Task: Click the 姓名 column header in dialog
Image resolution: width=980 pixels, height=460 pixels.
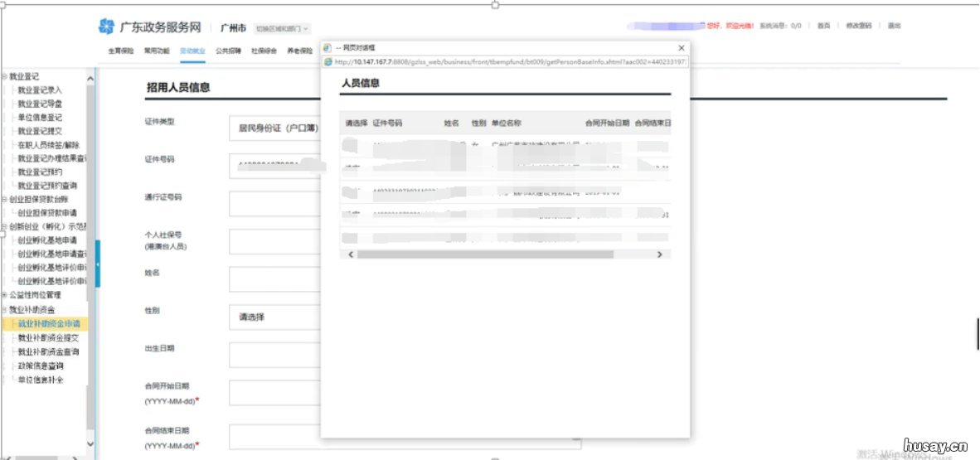Action: point(451,123)
